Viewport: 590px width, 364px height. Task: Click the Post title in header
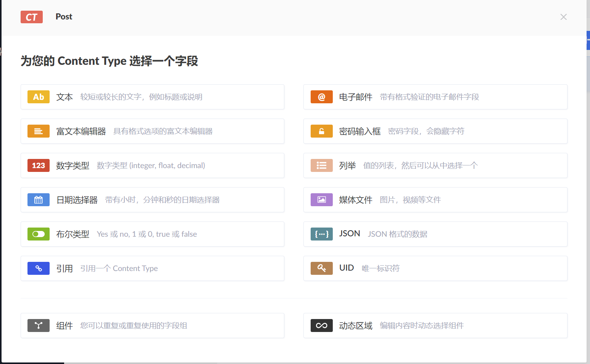coord(64,17)
